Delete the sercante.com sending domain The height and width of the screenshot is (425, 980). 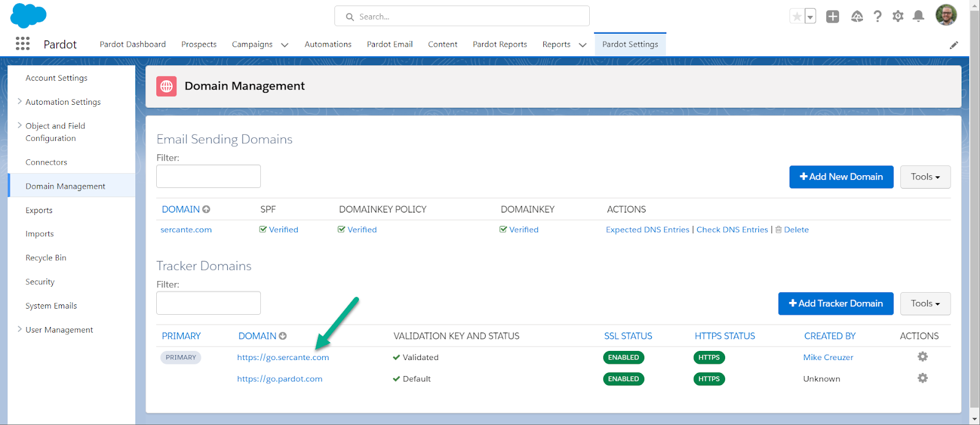coord(792,230)
